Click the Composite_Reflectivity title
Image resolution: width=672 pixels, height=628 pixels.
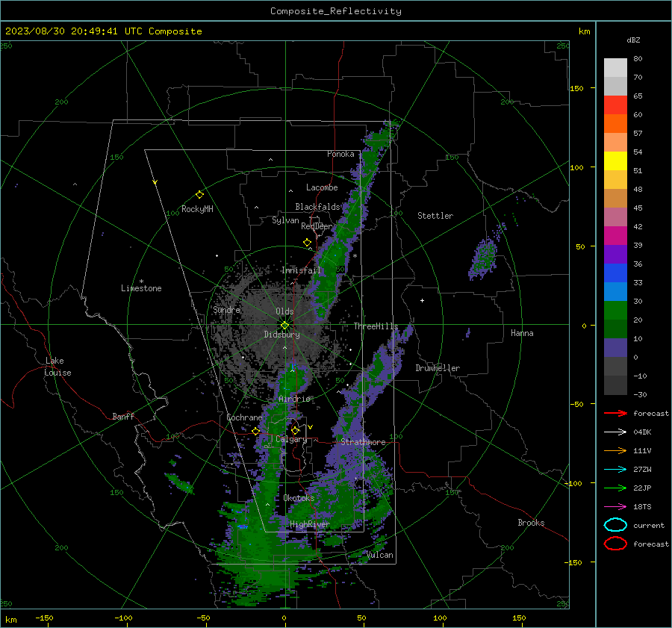(336, 11)
